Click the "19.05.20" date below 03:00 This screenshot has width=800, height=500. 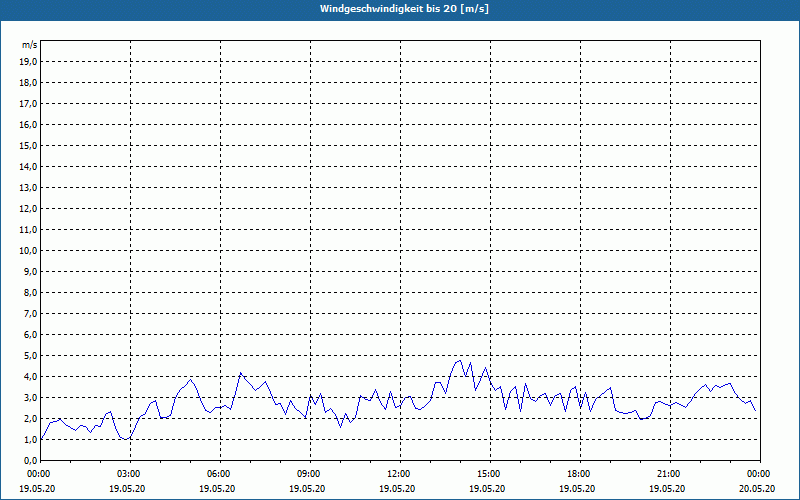coord(127,488)
